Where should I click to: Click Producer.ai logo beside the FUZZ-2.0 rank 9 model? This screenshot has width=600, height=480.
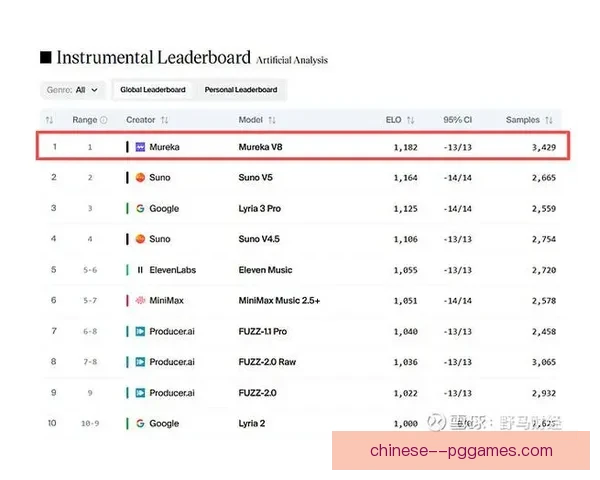click(x=140, y=393)
